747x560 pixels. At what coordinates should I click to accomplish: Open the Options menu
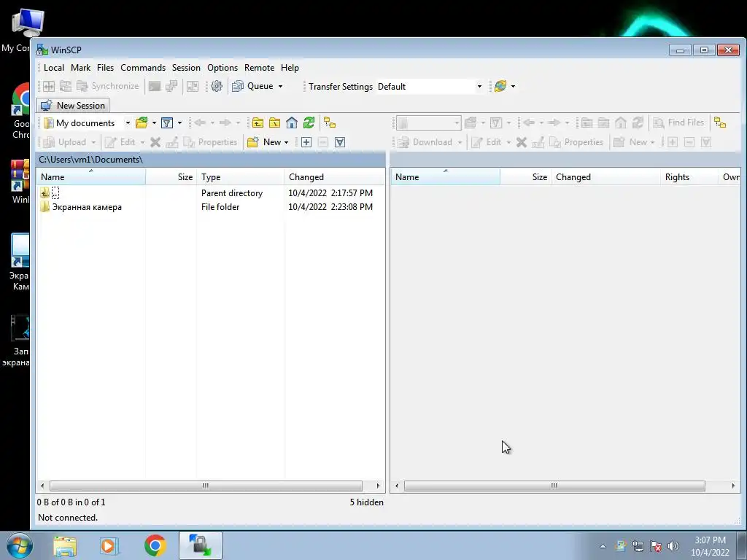point(222,68)
